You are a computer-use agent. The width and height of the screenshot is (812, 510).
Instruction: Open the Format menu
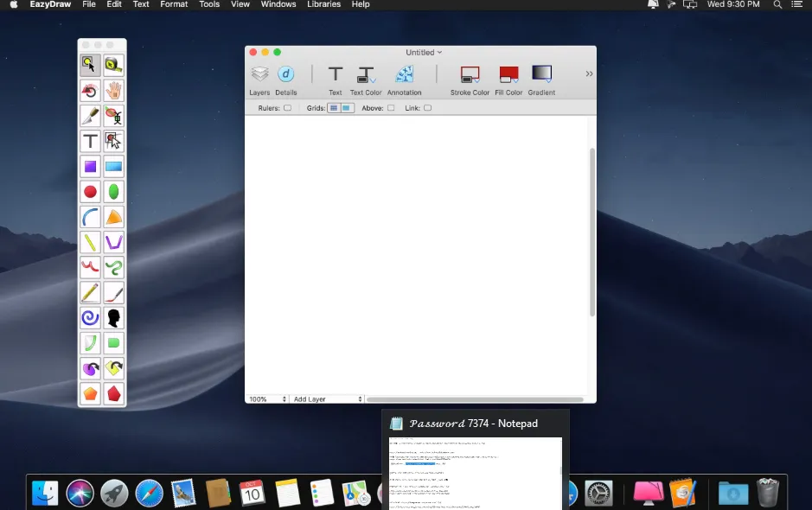[x=174, y=4]
